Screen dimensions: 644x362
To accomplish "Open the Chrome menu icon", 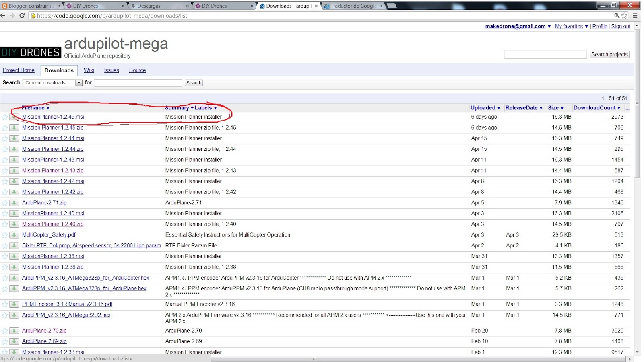I will 635,16.
